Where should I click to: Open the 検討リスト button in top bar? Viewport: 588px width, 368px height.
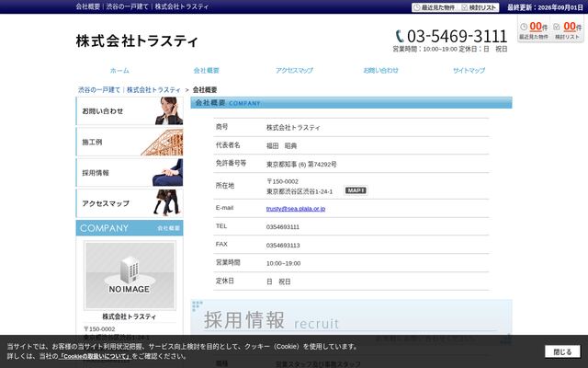coord(480,7)
